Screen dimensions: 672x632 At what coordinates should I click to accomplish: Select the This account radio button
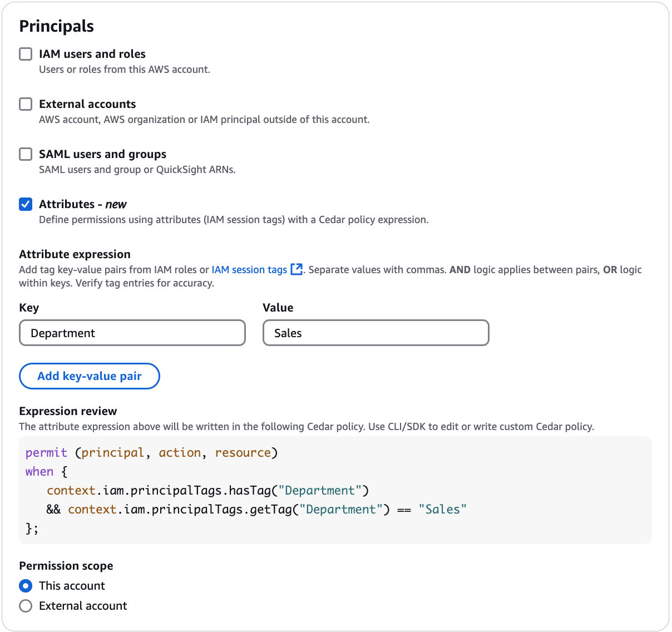coord(26,586)
